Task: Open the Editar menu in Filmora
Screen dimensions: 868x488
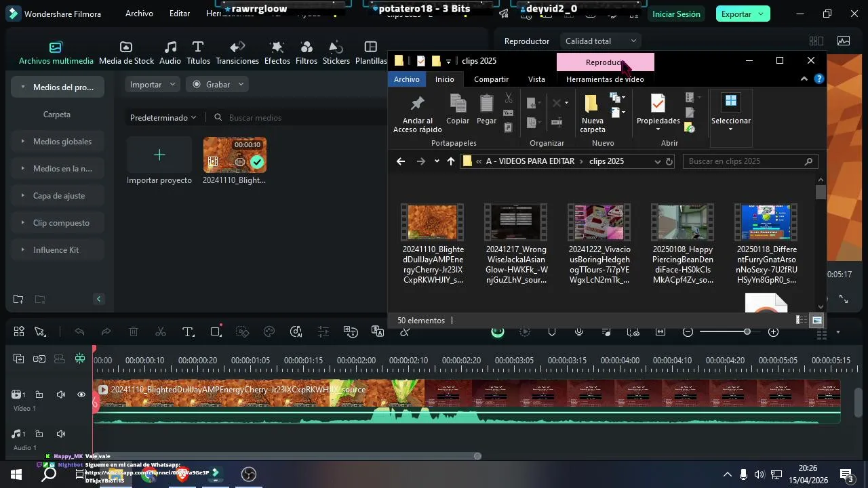Action: [180, 14]
